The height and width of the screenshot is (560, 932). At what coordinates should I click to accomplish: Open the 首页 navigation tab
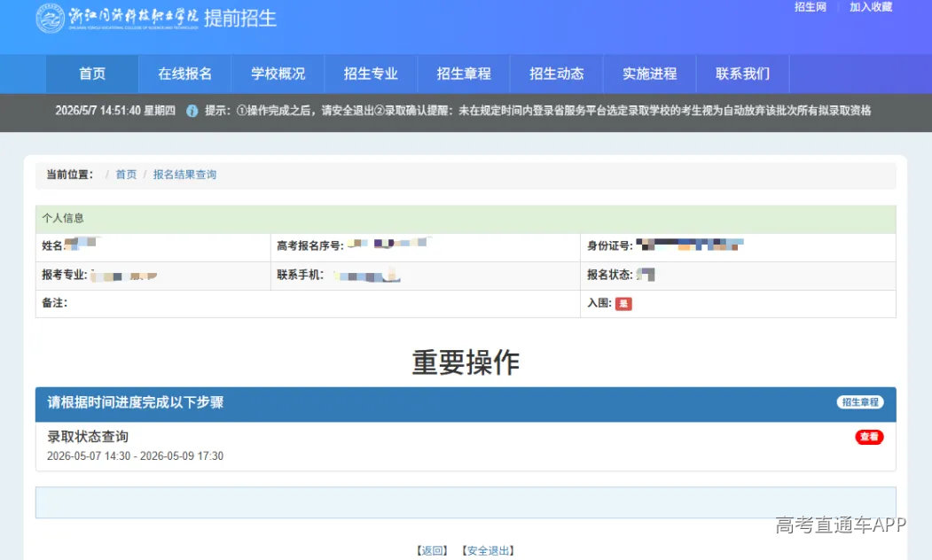pyautogui.click(x=92, y=74)
